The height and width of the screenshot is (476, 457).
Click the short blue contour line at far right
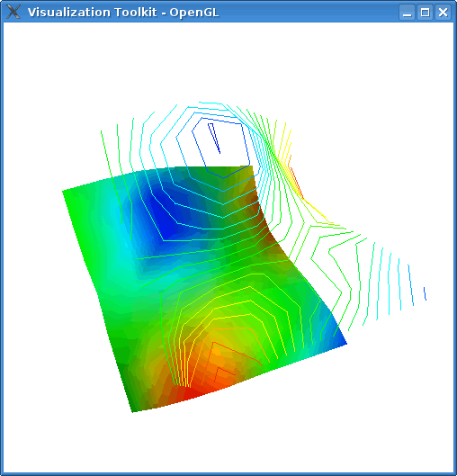[x=425, y=293]
